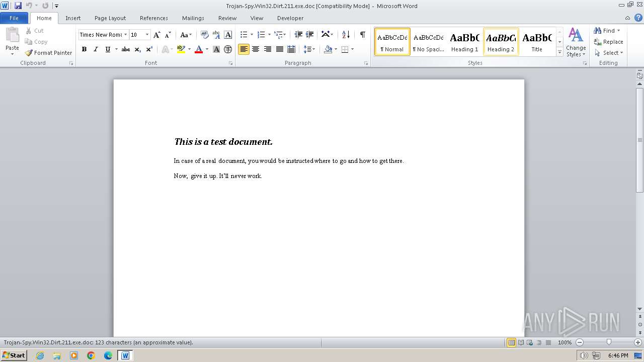The width and height of the screenshot is (644, 362).
Task: Click Format Painter
Action: click(x=49, y=53)
